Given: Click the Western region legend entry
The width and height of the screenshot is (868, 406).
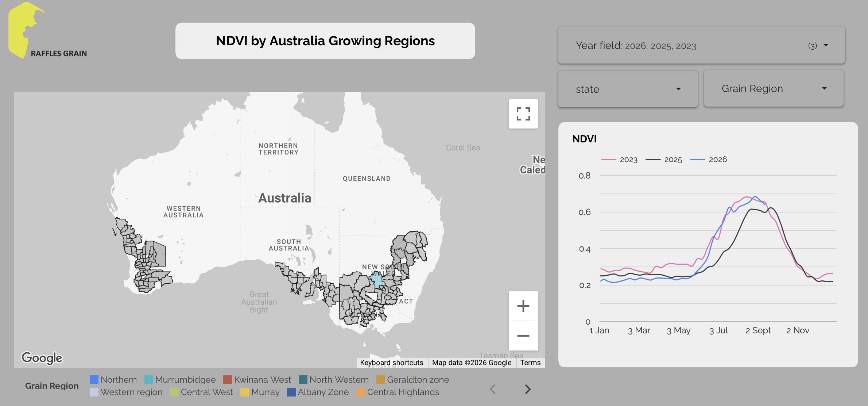Looking at the screenshot, I should pos(126,392).
